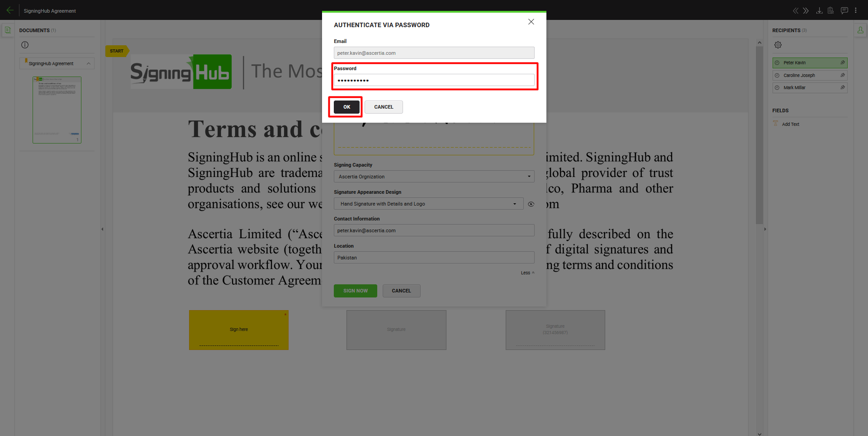This screenshot has height=436, width=868.
Task: Open the document information icon
Action: (x=25, y=45)
